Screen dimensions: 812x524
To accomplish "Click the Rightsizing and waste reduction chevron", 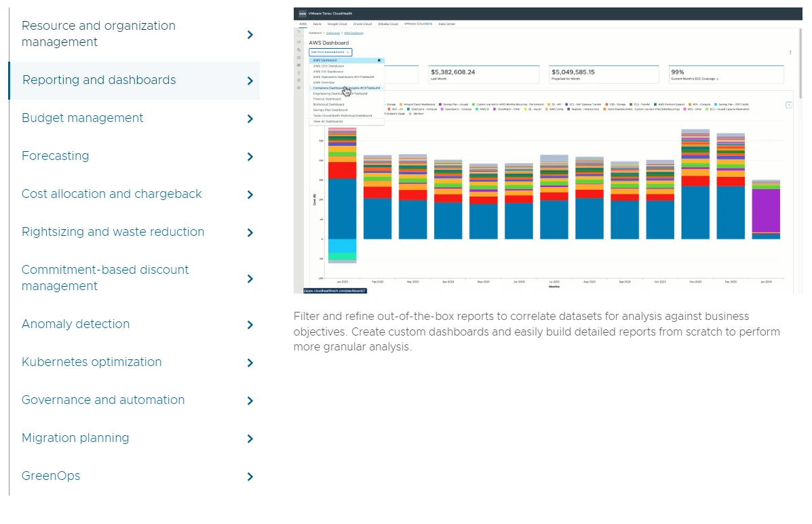I will tap(250, 233).
